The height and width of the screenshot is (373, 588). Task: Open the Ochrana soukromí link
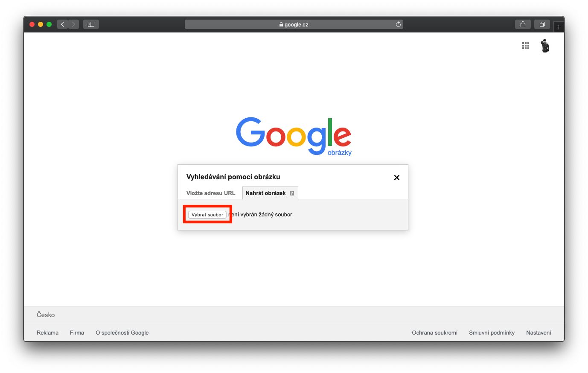coord(435,332)
